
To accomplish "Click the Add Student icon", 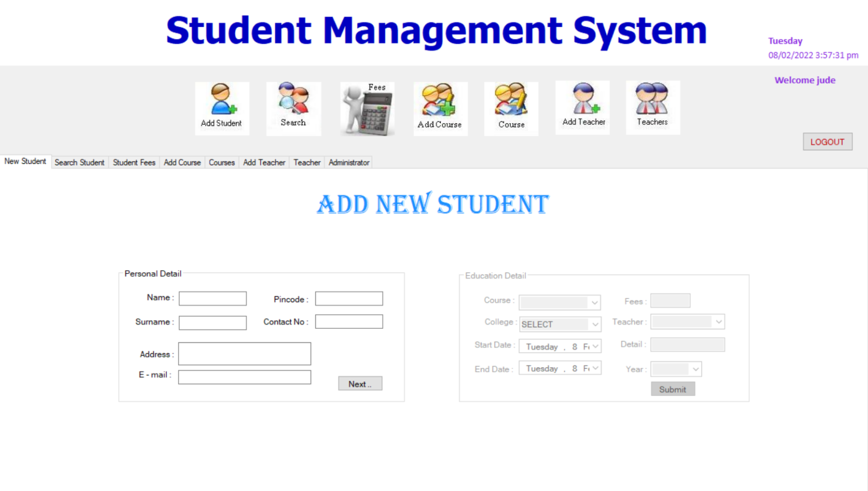I will pos(222,108).
